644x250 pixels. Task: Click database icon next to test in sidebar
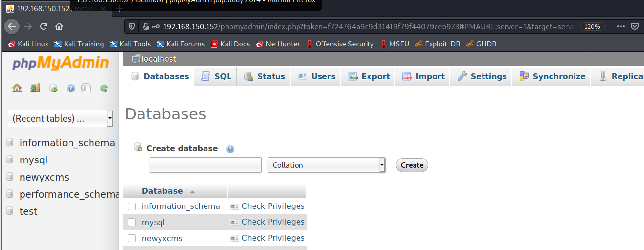tap(10, 211)
